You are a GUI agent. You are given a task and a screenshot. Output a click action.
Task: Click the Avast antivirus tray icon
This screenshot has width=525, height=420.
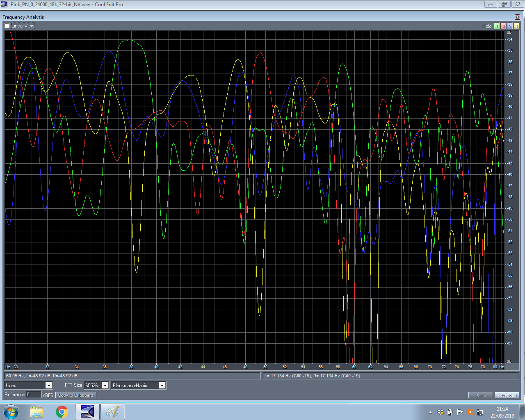pyautogui.click(x=470, y=412)
